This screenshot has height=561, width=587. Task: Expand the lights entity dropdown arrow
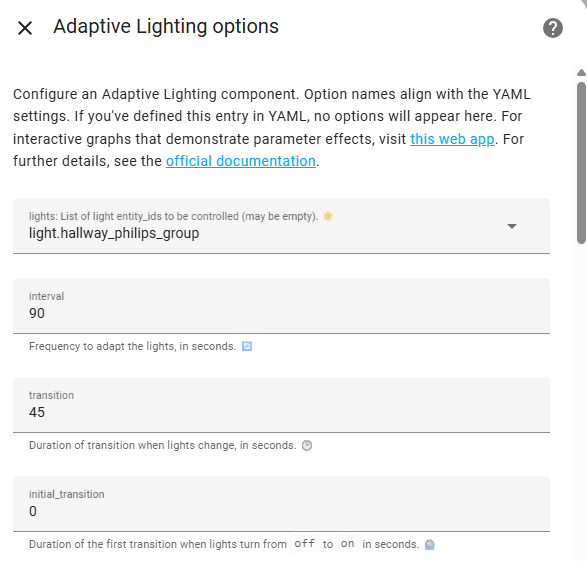[512, 226]
